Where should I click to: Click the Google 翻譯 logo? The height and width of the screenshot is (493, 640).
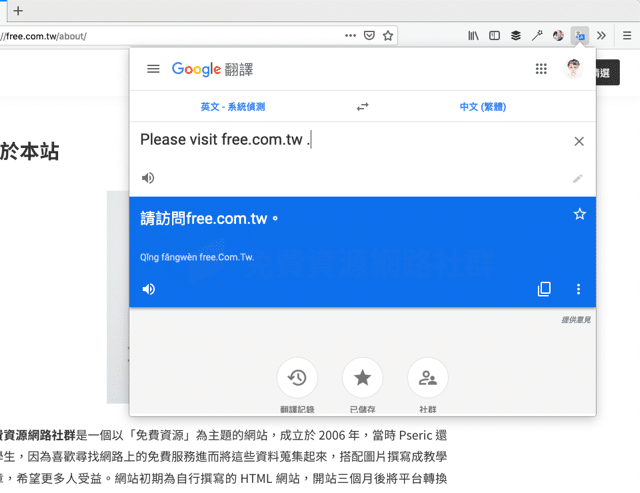(212, 69)
